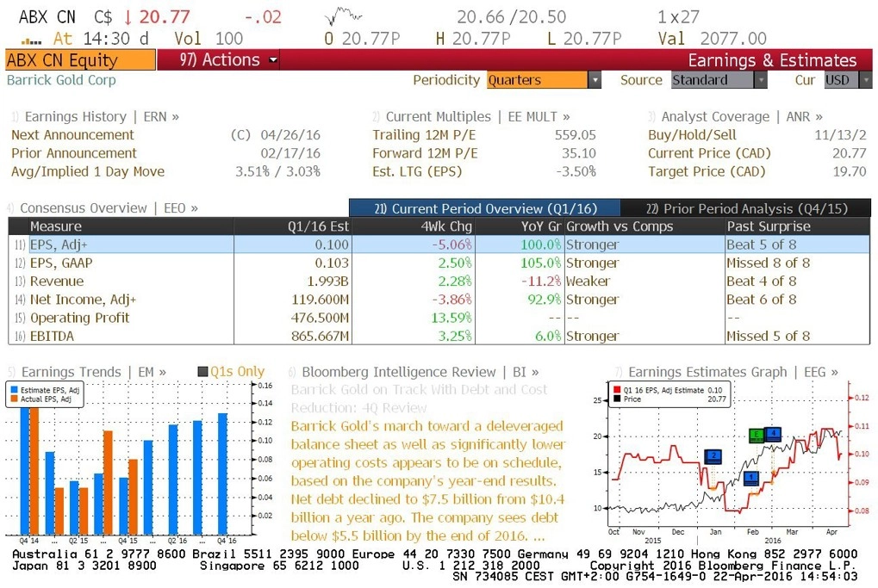878x588 pixels.
Task: Select the 13) Revenue row
Action: 439,281
